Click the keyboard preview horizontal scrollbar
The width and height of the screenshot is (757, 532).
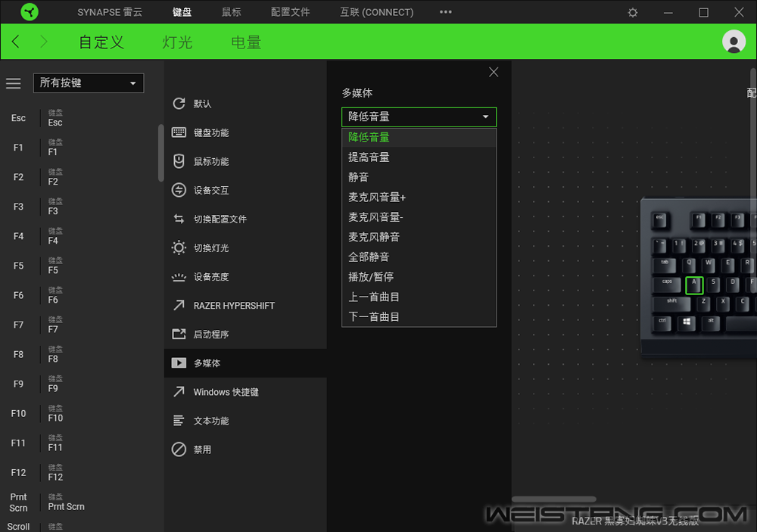click(x=554, y=499)
